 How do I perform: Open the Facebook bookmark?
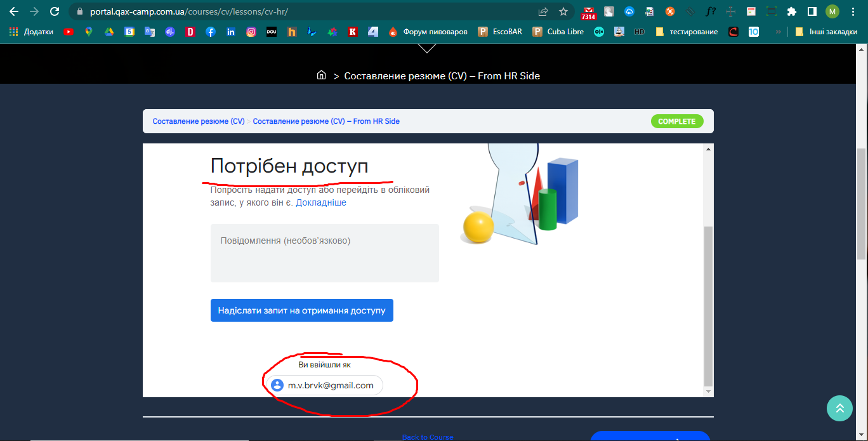[x=210, y=32]
